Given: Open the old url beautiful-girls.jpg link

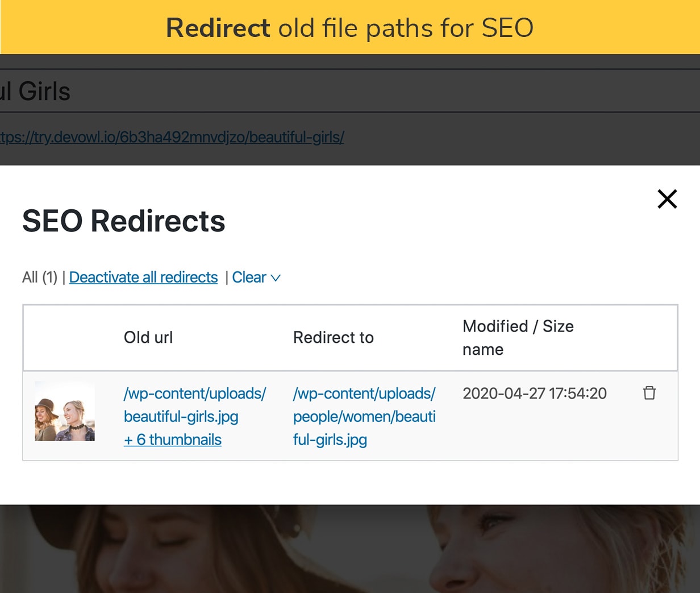Looking at the screenshot, I should coord(195,405).
